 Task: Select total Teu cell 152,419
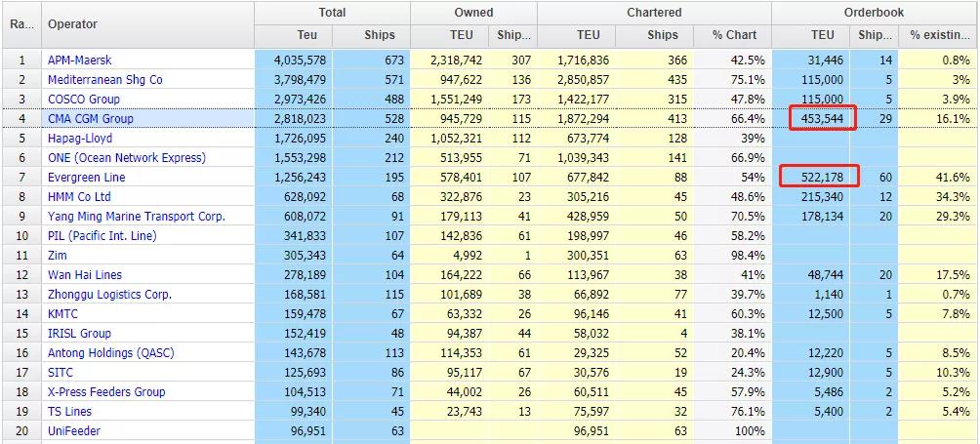pyautogui.click(x=294, y=334)
